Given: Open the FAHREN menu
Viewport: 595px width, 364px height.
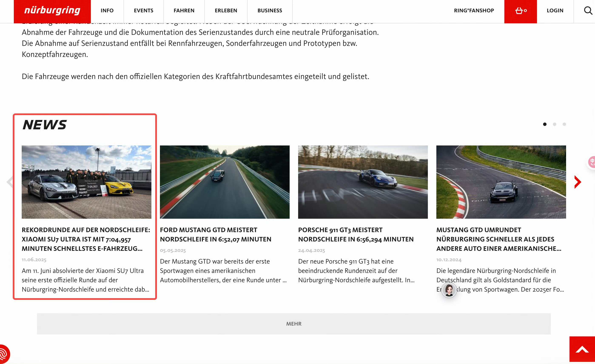Looking at the screenshot, I should 184,11.
